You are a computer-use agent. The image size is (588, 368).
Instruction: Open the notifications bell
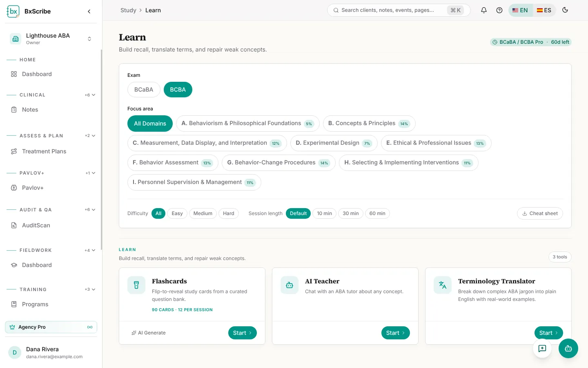pyautogui.click(x=484, y=10)
